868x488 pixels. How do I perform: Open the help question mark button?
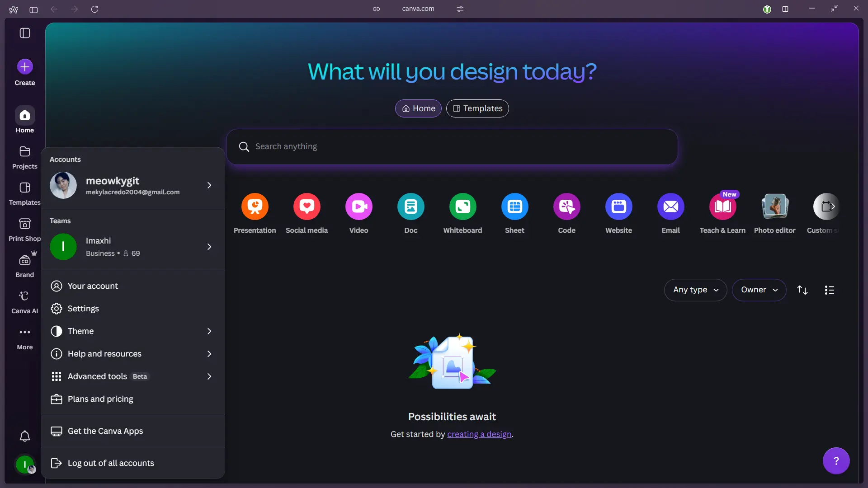(x=836, y=461)
